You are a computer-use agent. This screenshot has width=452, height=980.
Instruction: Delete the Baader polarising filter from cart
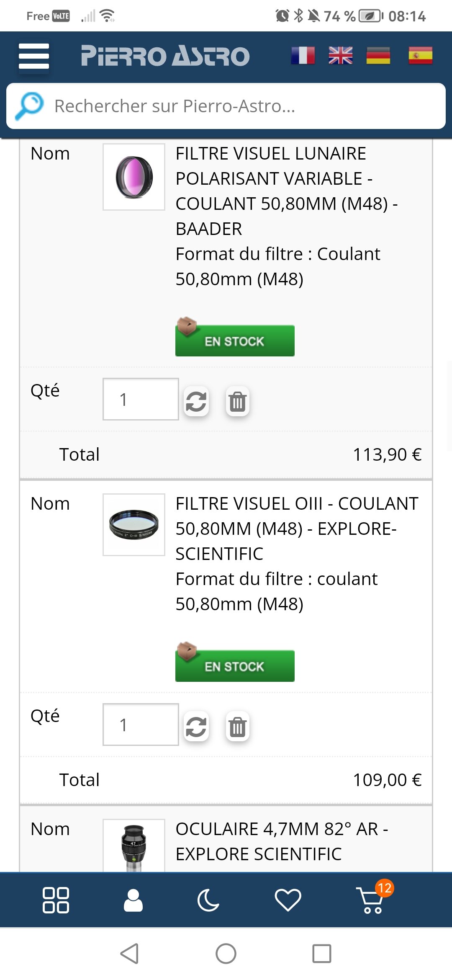click(237, 402)
